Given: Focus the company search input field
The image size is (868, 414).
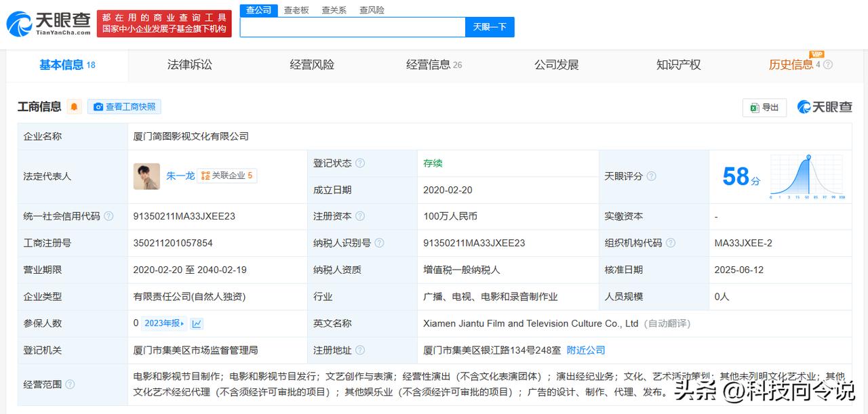Looking at the screenshot, I should pyautogui.click(x=353, y=27).
